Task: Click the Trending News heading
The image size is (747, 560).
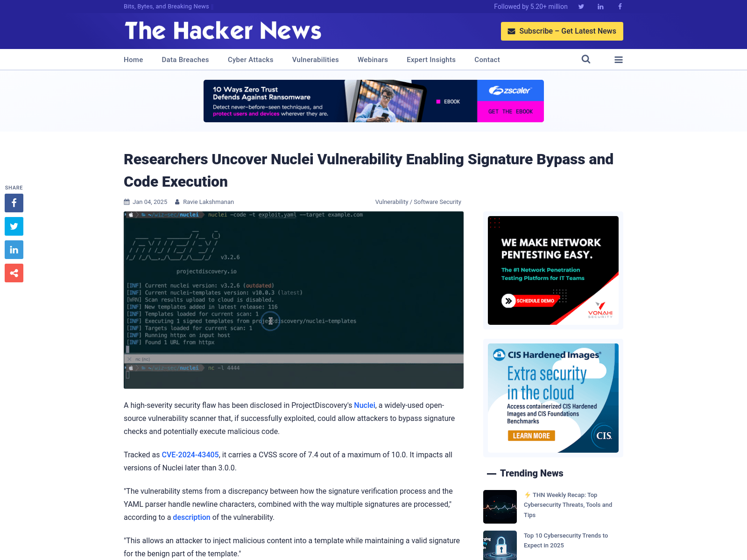Action: point(531,473)
